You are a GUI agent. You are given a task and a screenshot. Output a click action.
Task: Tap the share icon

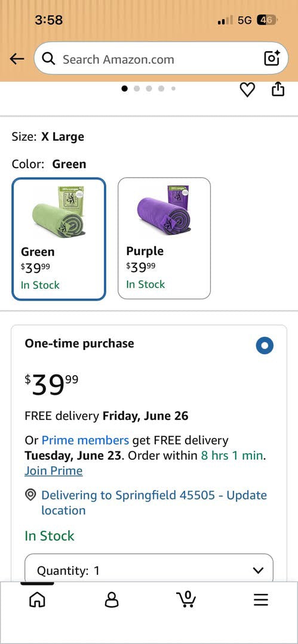click(278, 89)
